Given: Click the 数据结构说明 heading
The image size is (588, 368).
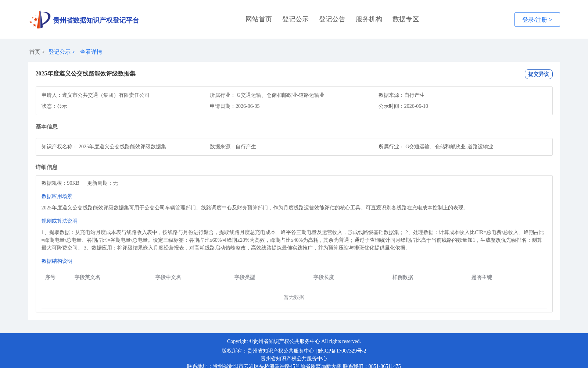Looking at the screenshot, I should point(57,261).
